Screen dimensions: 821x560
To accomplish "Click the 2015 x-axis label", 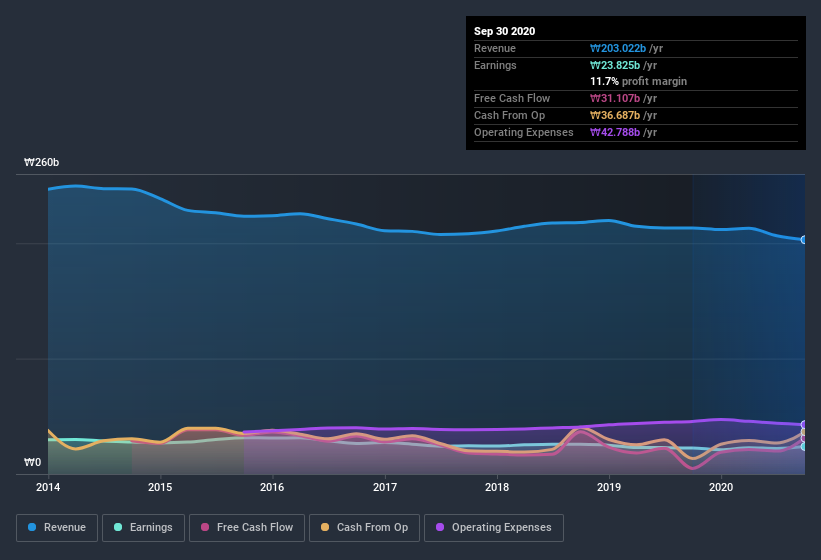I will [160, 487].
